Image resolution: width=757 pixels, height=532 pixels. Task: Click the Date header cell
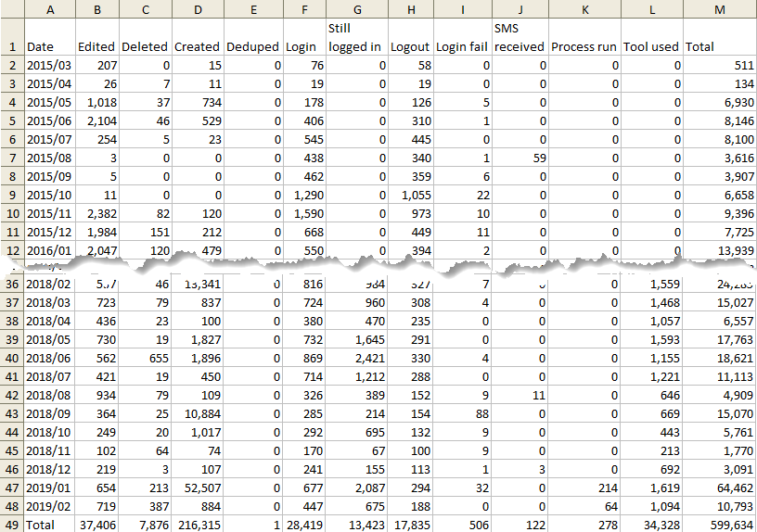47,46
